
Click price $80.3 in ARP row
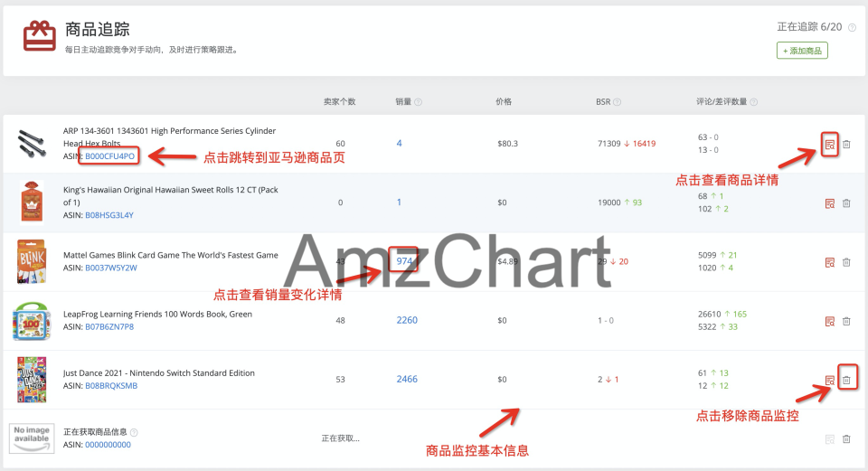tap(507, 144)
